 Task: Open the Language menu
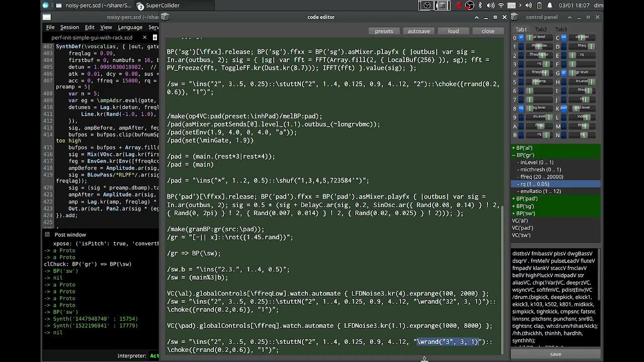130,27
